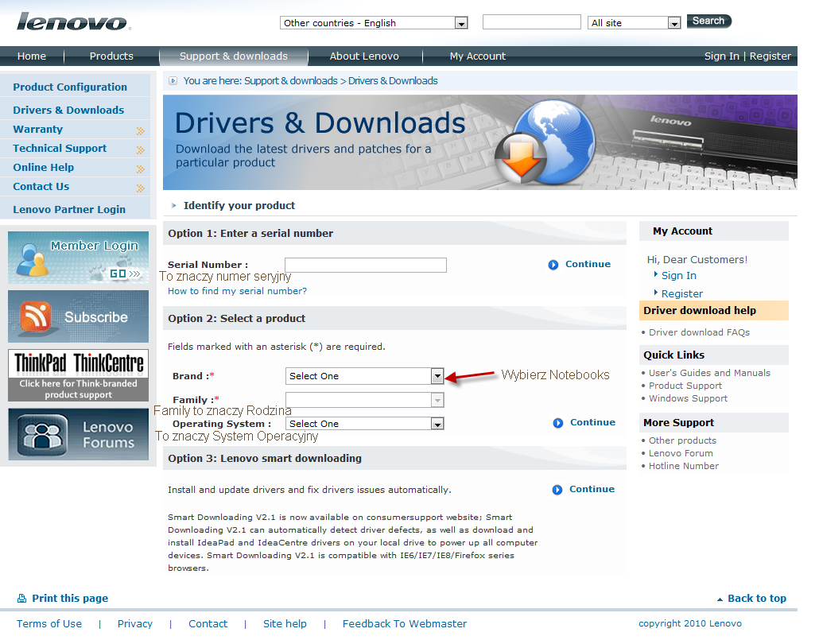
Task: Click the site search text field
Action: pyautogui.click(x=532, y=22)
